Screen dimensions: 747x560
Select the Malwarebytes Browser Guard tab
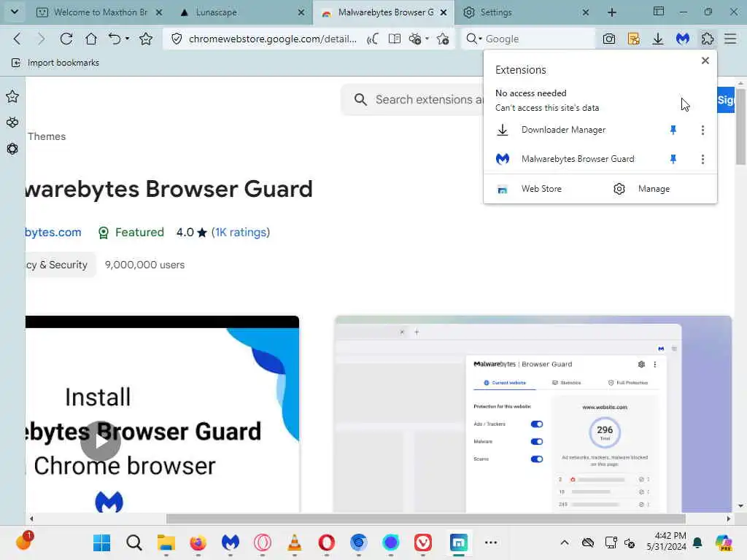384,12
